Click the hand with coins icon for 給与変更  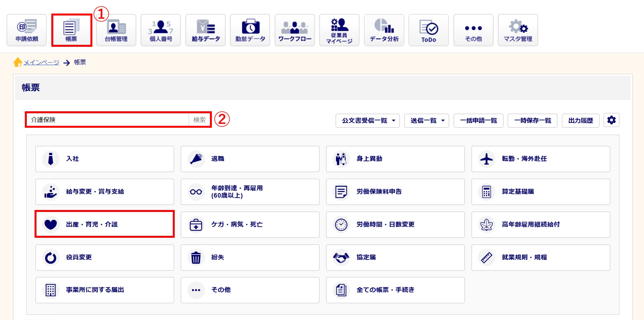(x=51, y=192)
